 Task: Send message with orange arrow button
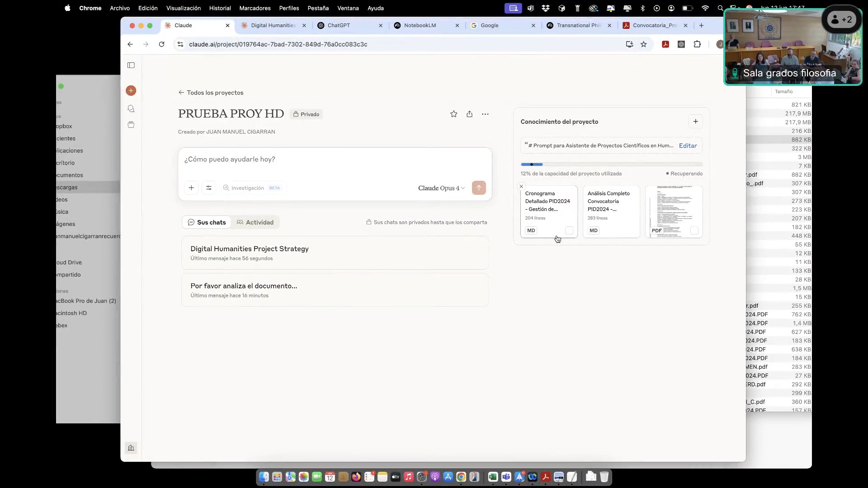coord(479,188)
